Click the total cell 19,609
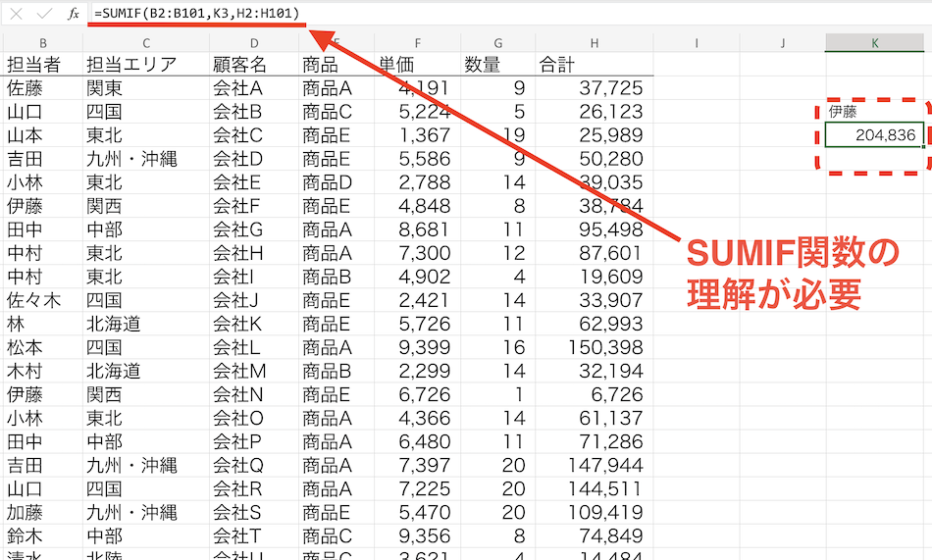This screenshot has width=932, height=560. (595, 277)
